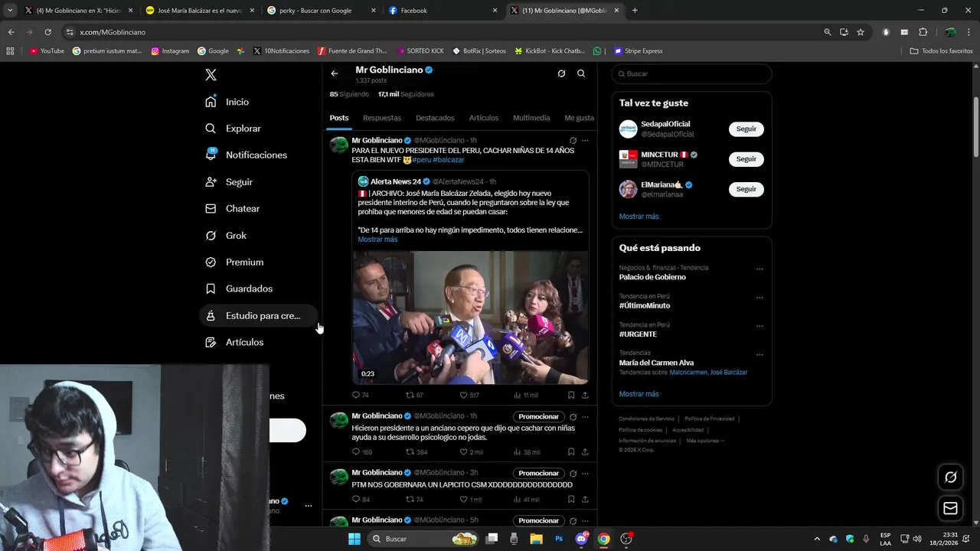Repost the post with 384 reposts
Image resolution: width=980 pixels, height=551 pixels.
416,452
